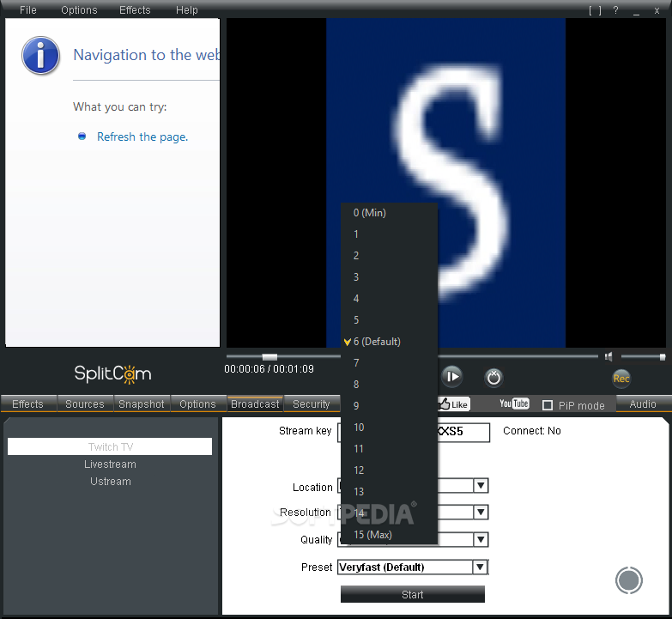Click the Start broadcast button

point(413,594)
